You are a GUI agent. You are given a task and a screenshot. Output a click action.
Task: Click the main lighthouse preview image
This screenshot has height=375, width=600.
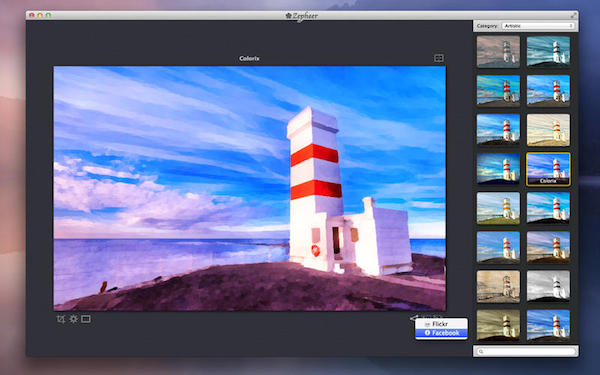pyautogui.click(x=249, y=188)
